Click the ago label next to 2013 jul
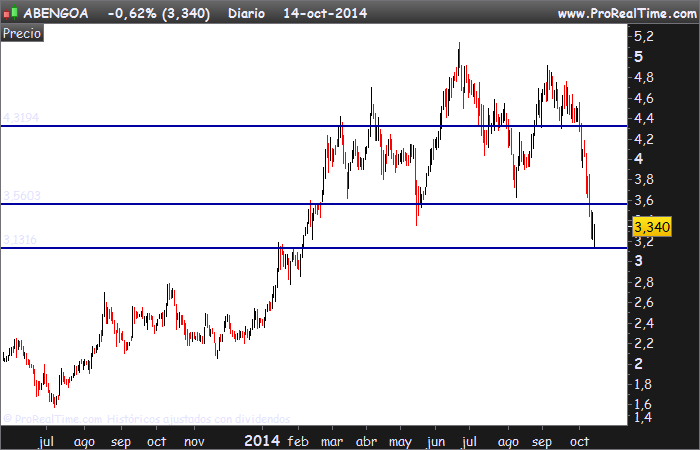This screenshot has height=450, width=700. pos(84,442)
